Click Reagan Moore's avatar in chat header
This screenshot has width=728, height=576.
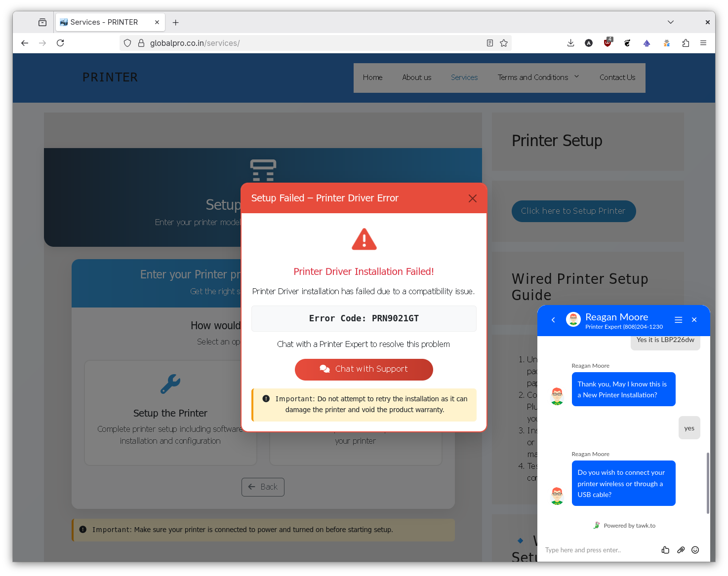pyautogui.click(x=573, y=319)
